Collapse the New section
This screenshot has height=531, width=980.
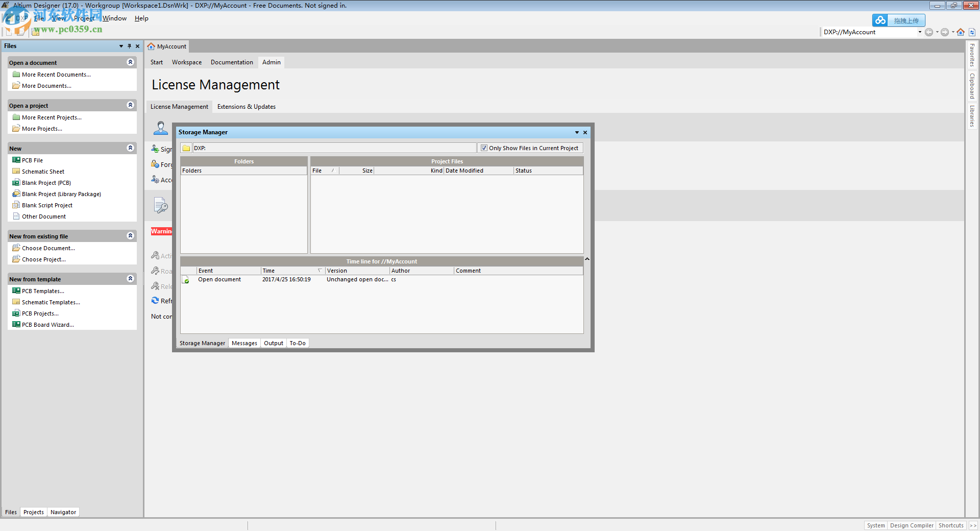pyautogui.click(x=130, y=148)
